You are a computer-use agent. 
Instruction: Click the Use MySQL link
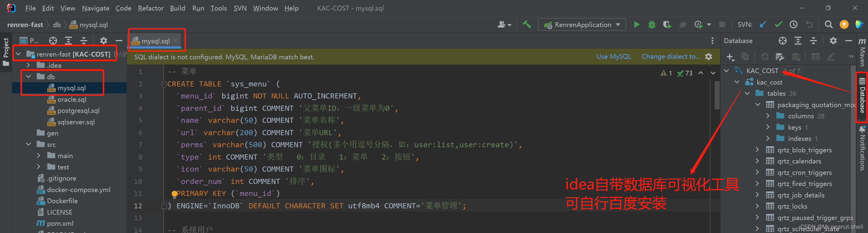point(614,57)
